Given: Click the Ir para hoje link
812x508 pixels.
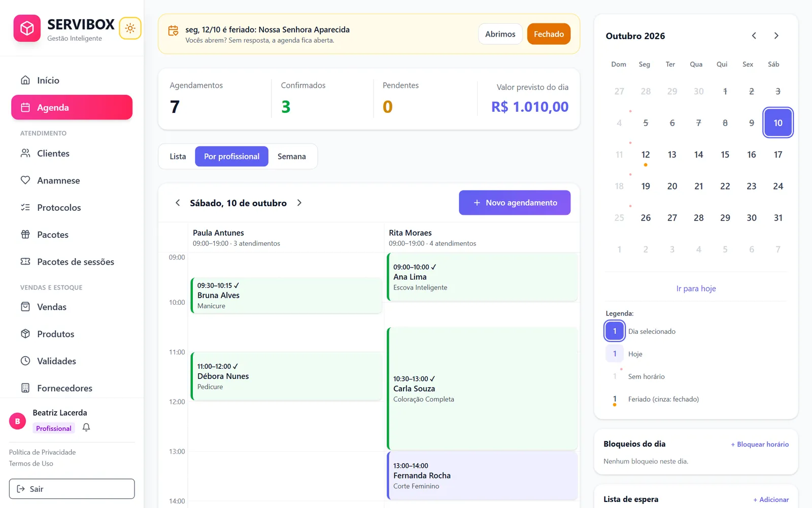Looking at the screenshot, I should click(x=696, y=289).
